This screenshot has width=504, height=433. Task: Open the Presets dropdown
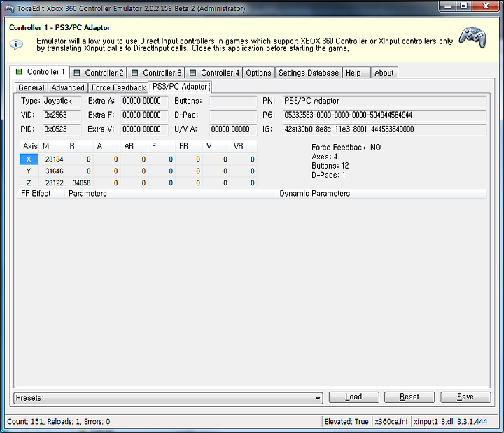(x=168, y=397)
